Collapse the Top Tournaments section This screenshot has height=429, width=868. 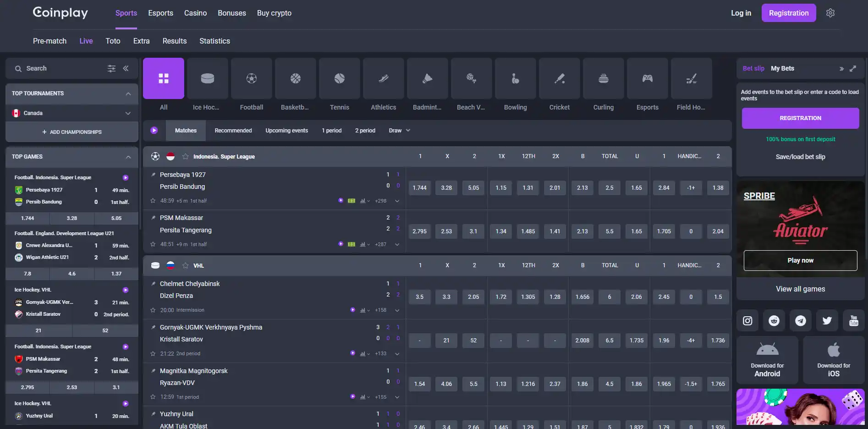[128, 93]
